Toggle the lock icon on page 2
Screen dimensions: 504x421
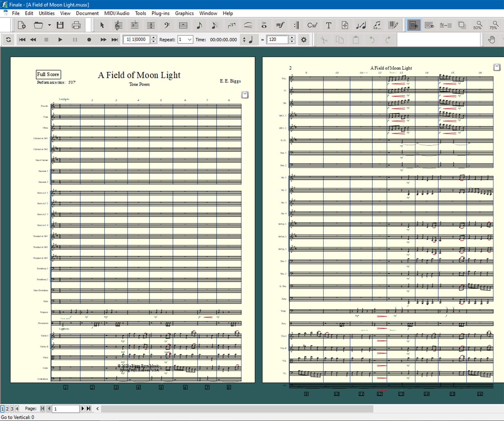pyautogui.click(x=497, y=67)
